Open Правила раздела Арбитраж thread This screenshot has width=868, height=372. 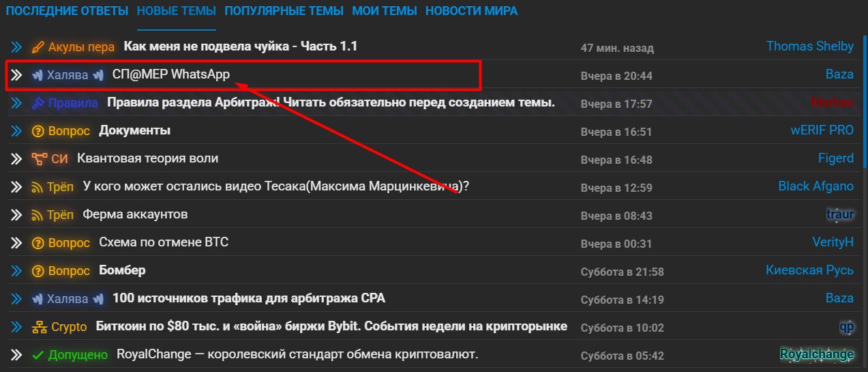tap(331, 102)
